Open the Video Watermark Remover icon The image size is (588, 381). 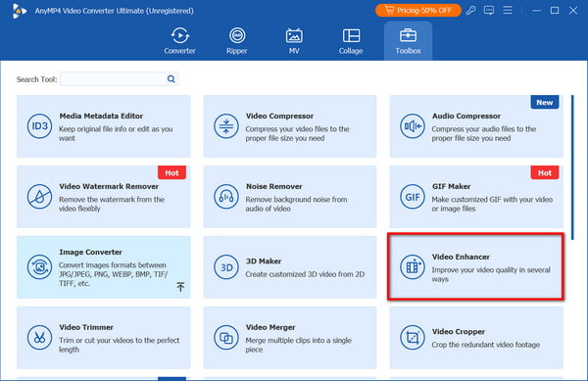(39, 197)
